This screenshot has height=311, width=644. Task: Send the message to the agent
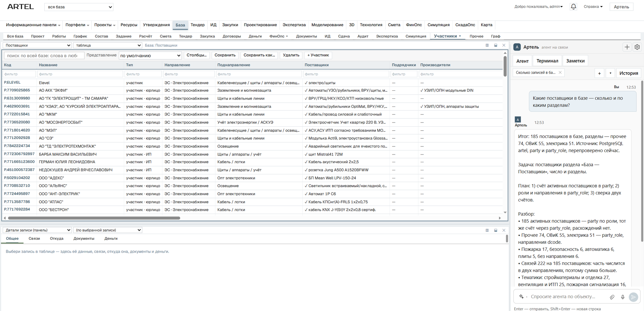coord(633,297)
